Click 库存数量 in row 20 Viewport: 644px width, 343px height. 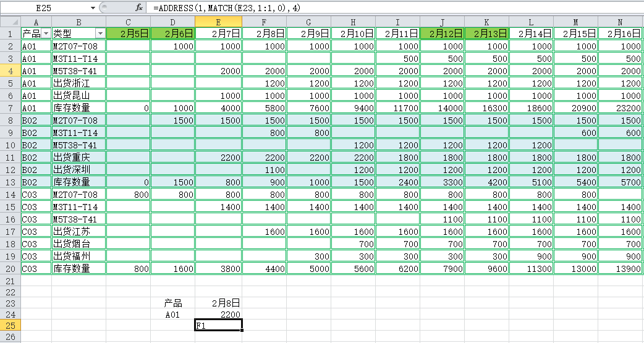coord(79,269)
